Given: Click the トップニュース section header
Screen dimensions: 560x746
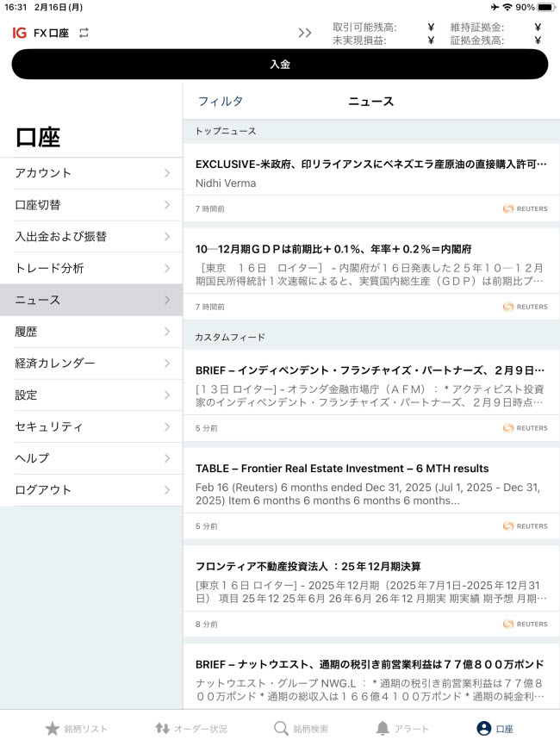Looking at the screenshot, I should coord(226,131).
